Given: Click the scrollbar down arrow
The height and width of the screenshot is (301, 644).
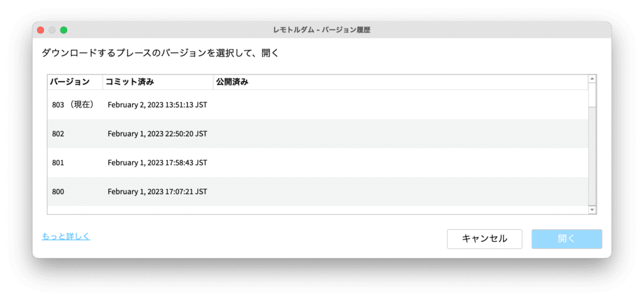Looking at the screenshot, I should pos(592,209).
